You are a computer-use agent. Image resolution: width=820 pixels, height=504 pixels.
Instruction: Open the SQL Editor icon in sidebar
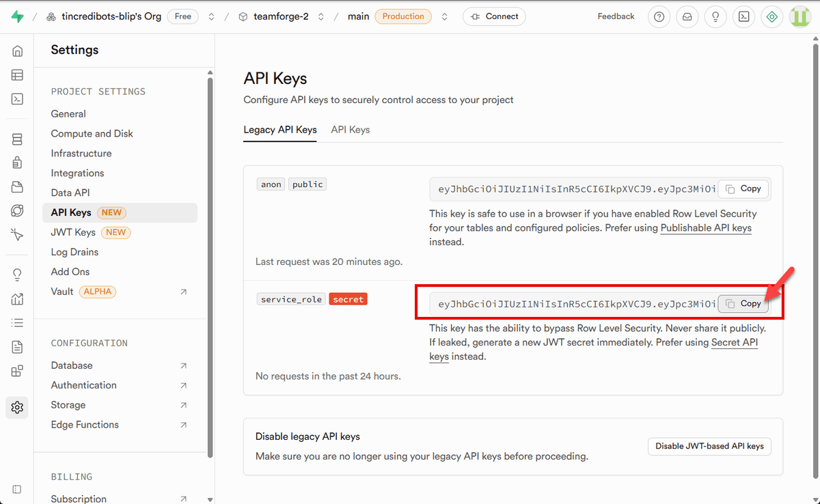click(x=17, y=98)
